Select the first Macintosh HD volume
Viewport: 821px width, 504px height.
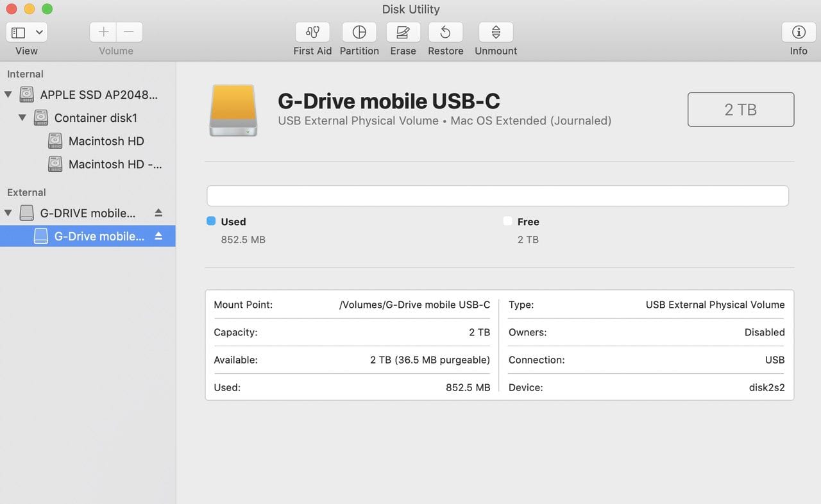106,141
